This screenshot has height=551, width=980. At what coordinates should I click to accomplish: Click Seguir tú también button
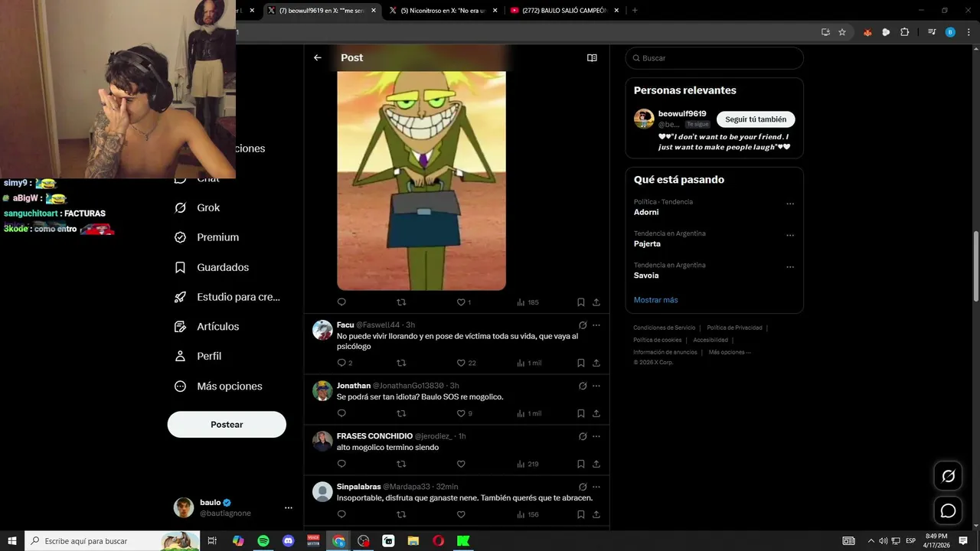756,119
